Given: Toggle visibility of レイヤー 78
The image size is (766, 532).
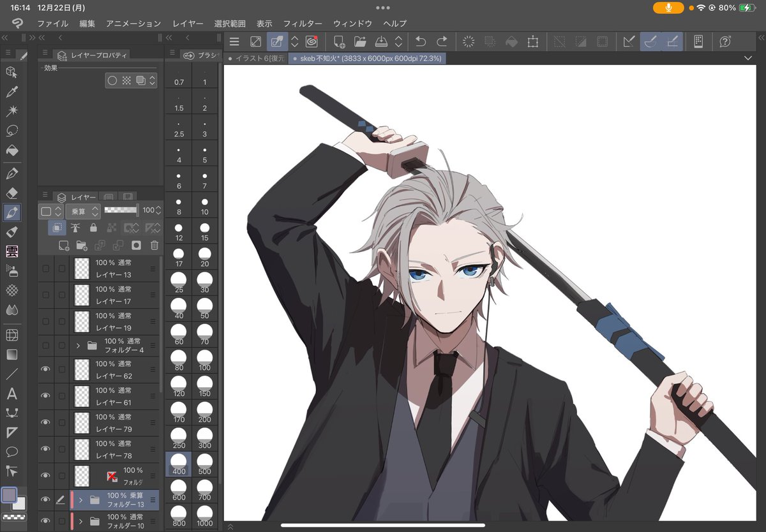Looking at the screenshot, I should click(x=45, y=449).
